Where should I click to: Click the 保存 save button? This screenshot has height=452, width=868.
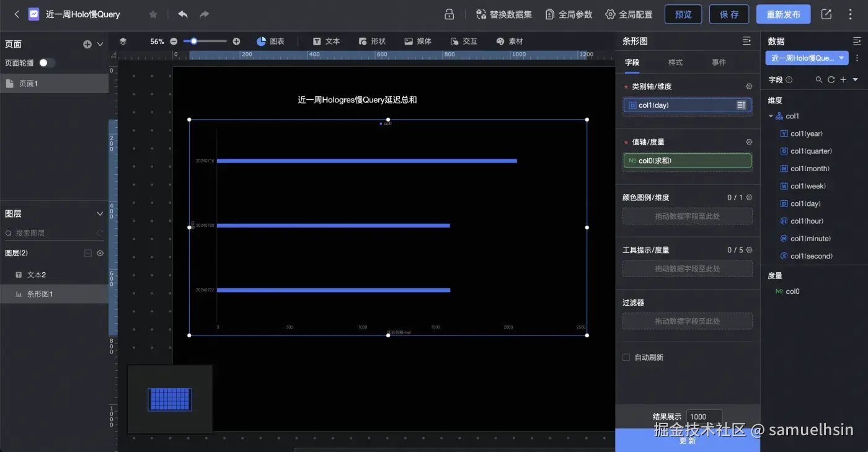[x=729, y=14]
